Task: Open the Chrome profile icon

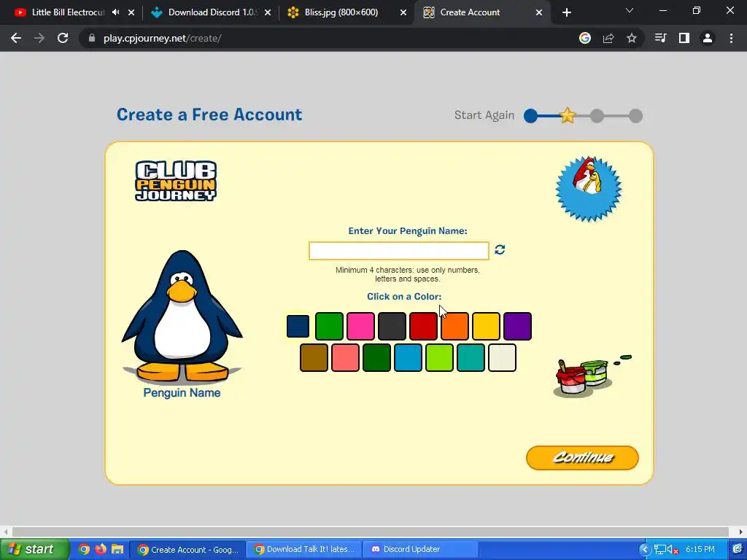Action: pos(708,38)
